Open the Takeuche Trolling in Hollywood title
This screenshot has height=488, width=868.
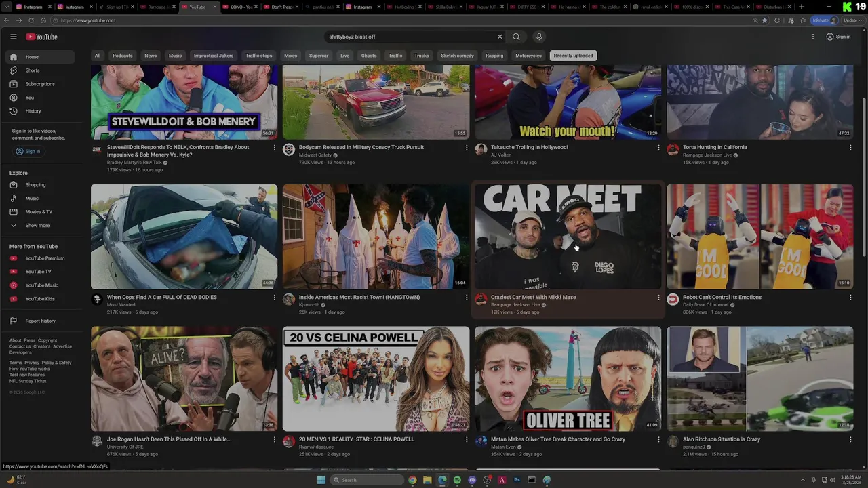coord(529,147)
